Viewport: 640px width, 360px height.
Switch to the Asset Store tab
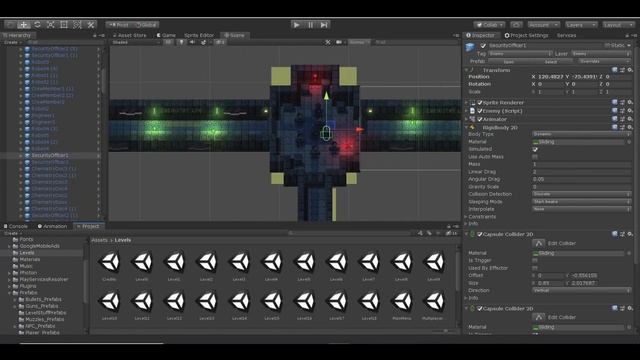point(129,36)
